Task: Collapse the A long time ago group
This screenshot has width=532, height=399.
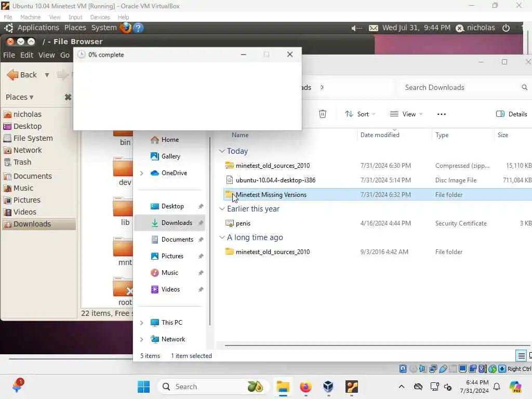Action: (222, 237)
